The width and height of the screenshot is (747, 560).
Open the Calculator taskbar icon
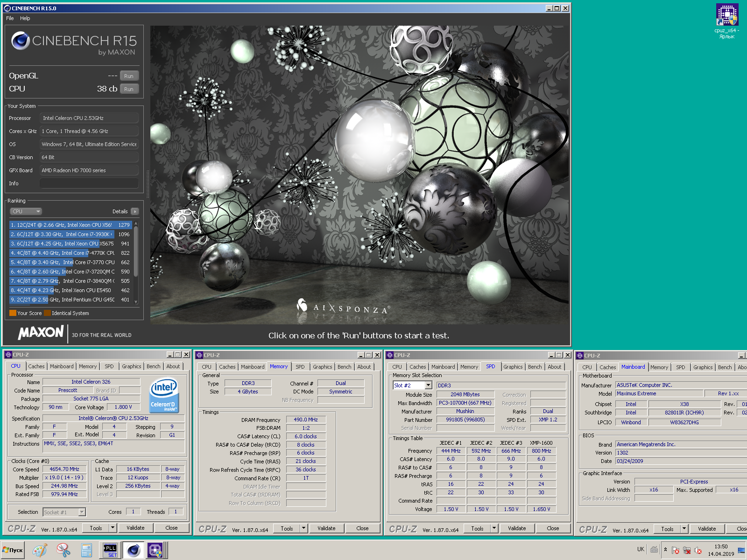[x=86, y=550]
